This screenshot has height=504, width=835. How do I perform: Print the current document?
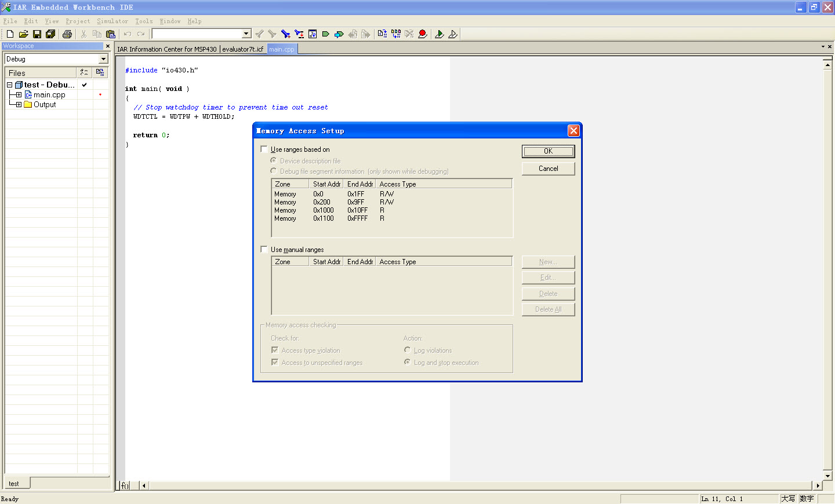coord(67,34)
